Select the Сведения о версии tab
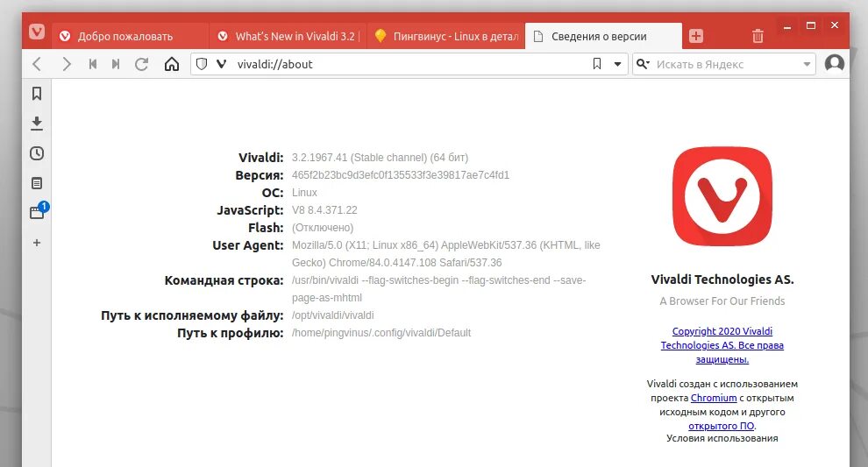The height and width of the screenshot is (467, 868). [603, 36]
